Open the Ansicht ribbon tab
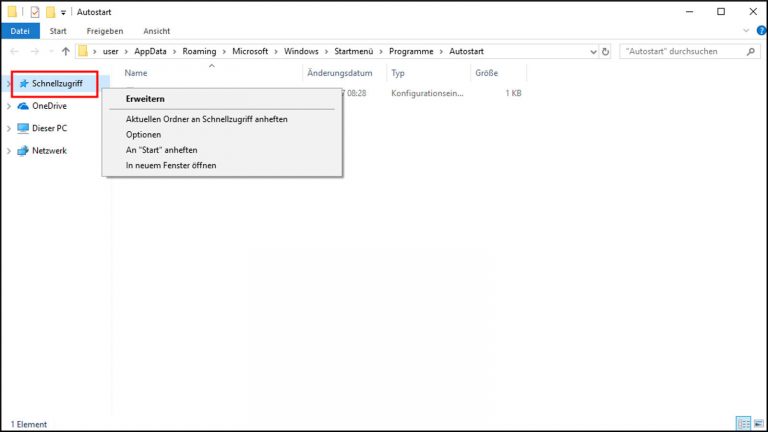This screenshot has width=768, height=432. (156, 31)
